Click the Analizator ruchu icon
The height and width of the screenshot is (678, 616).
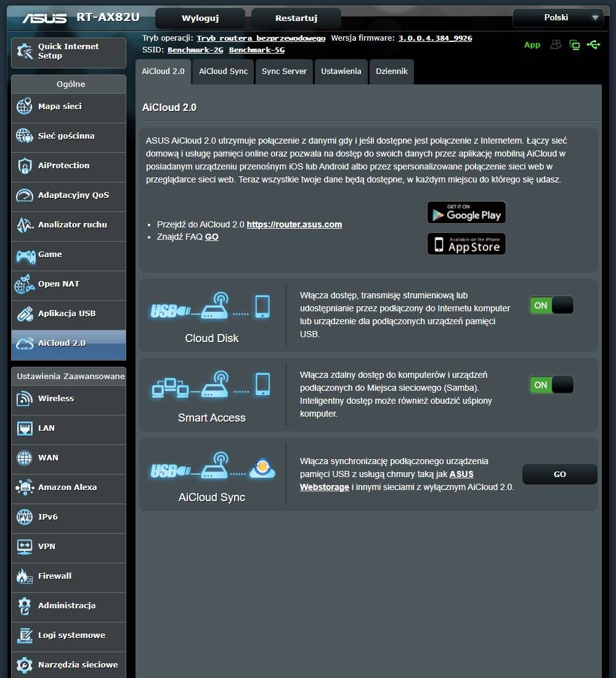(25, 225)
